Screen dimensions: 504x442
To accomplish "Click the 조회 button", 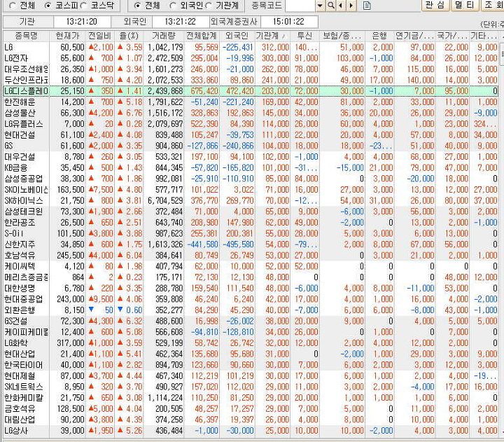I will pyautogui.click(x=492, y=5).
